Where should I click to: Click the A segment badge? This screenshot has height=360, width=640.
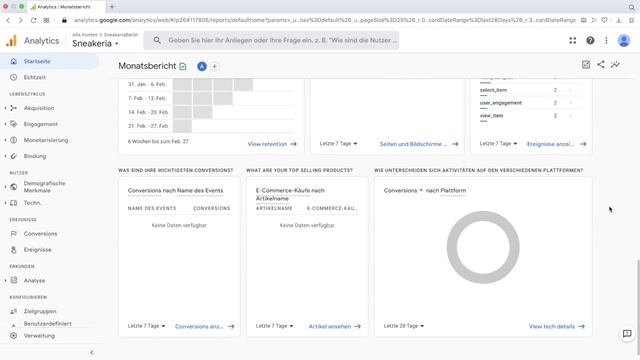click(x=202, y=66)
